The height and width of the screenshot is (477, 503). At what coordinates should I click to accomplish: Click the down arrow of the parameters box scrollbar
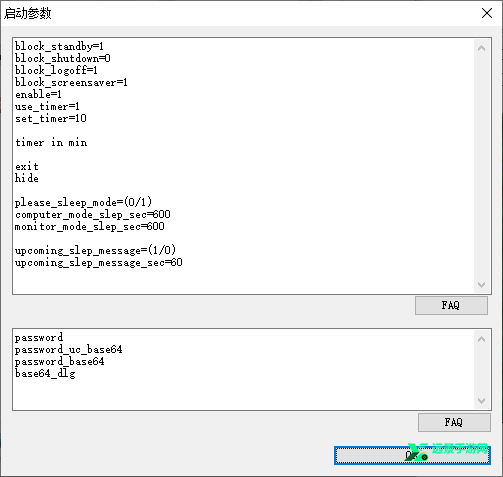click(x=481, y=284)
